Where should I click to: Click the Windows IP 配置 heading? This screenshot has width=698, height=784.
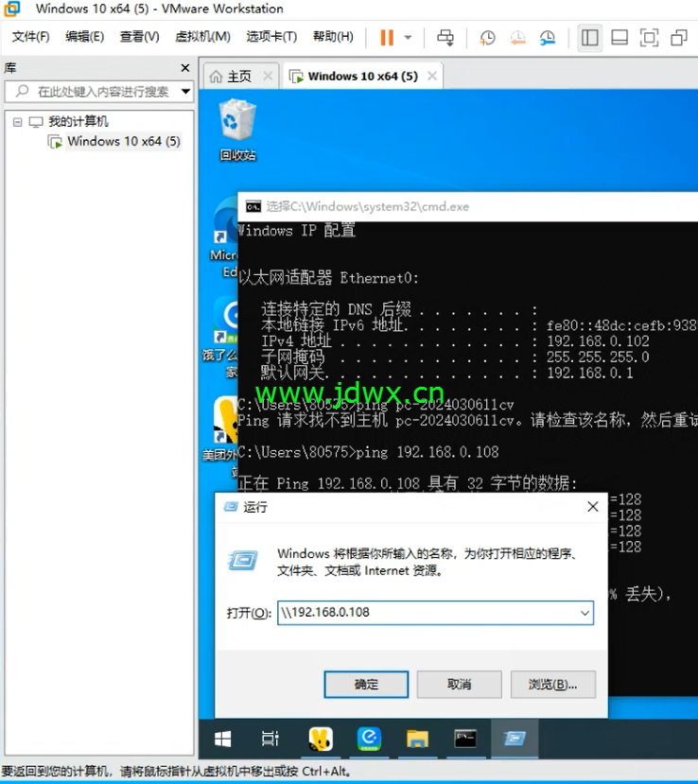297,231
